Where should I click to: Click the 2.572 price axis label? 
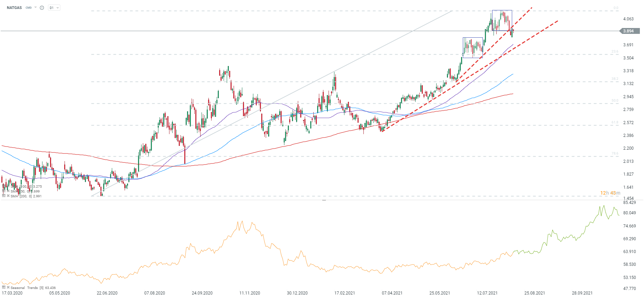click(x=628, y=123)
